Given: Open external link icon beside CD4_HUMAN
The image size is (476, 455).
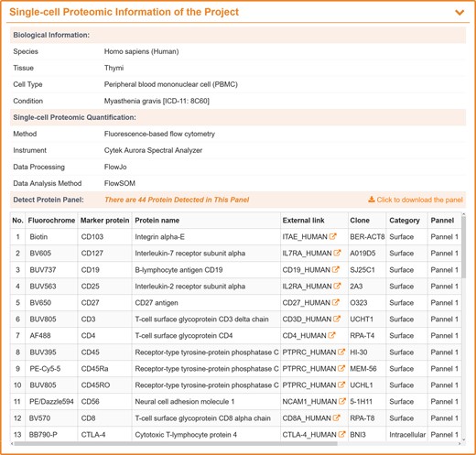Looking at the screenshot, I should (331, 335).
